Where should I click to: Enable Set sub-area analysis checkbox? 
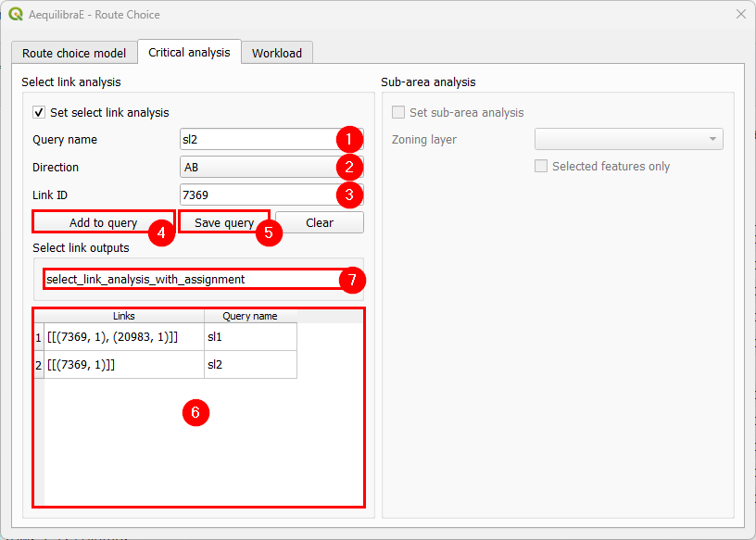[398, 112]
